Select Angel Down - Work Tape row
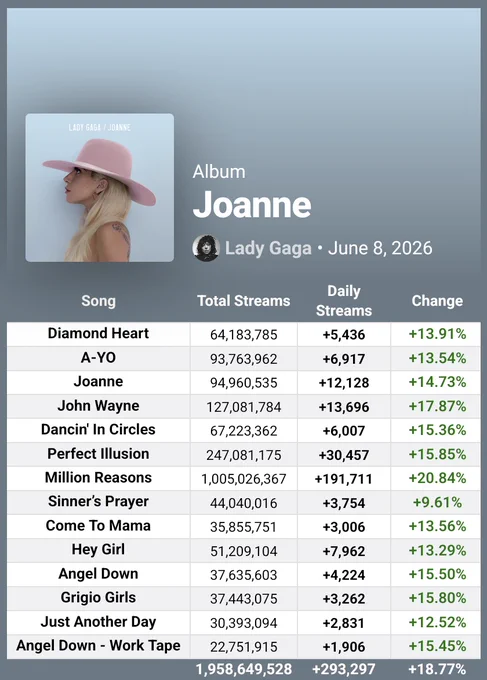 point(244,647)
